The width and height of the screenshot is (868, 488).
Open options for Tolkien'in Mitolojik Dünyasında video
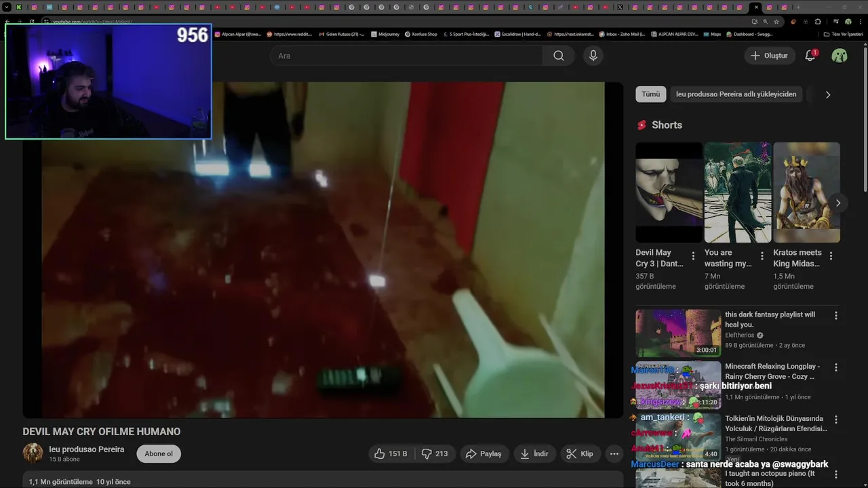pos(836,420)
